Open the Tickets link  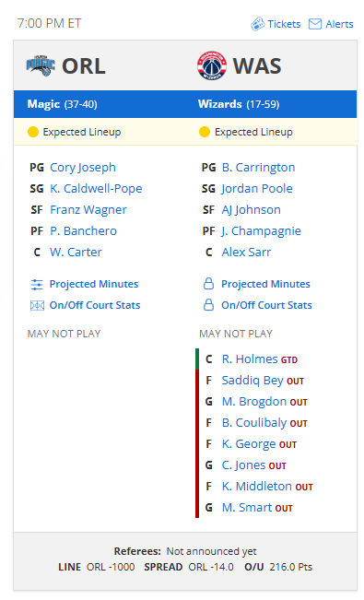[x=284, y=24]
